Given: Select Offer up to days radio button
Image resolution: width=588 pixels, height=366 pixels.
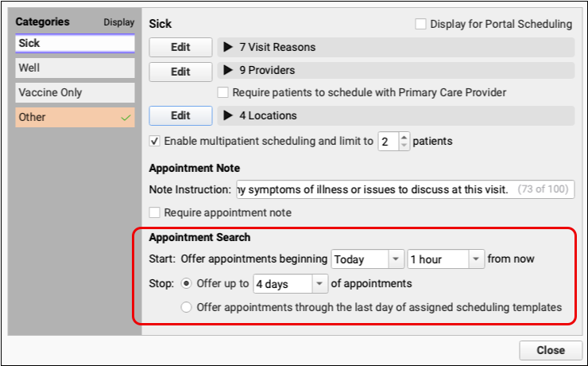Looking at the screenshot, I should point(187,282).
